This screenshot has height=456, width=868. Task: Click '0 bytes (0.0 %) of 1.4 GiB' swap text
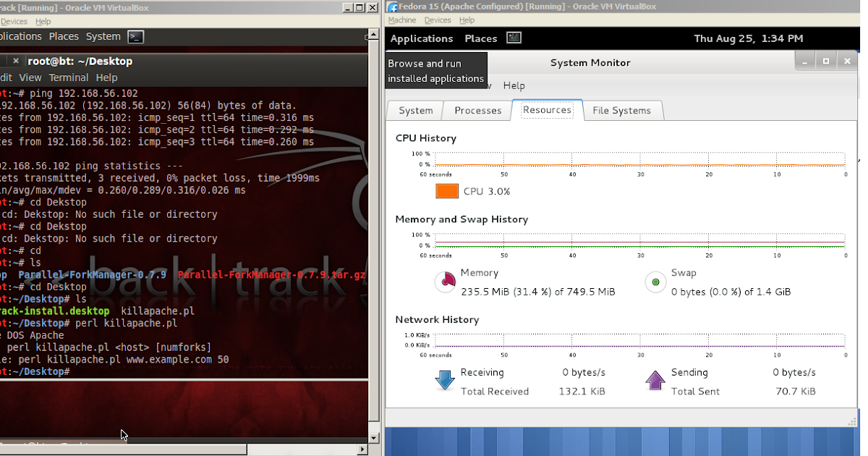731,292
